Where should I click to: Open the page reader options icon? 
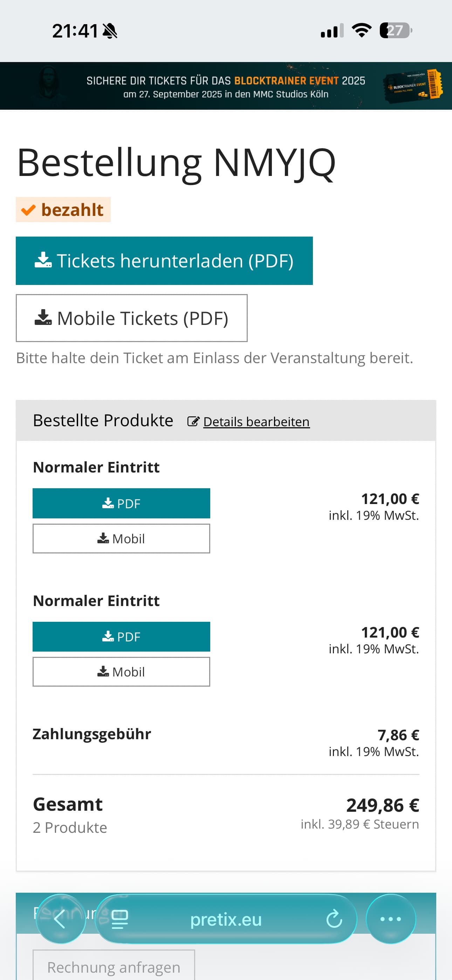pos(119,919)
